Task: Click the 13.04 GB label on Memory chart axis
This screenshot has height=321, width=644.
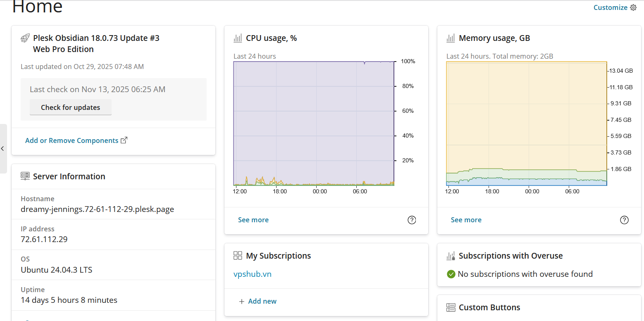Action: 622,71
